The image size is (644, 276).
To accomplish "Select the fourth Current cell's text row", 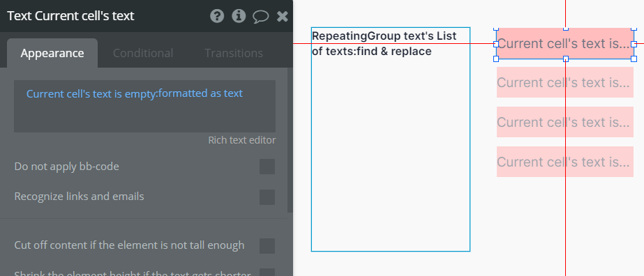I will [x=564, y=162].
